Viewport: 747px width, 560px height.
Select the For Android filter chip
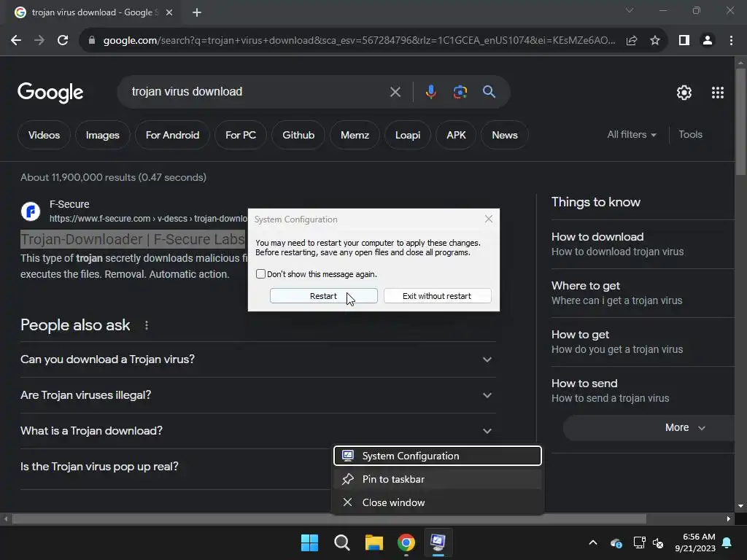[x=172, y=135]
